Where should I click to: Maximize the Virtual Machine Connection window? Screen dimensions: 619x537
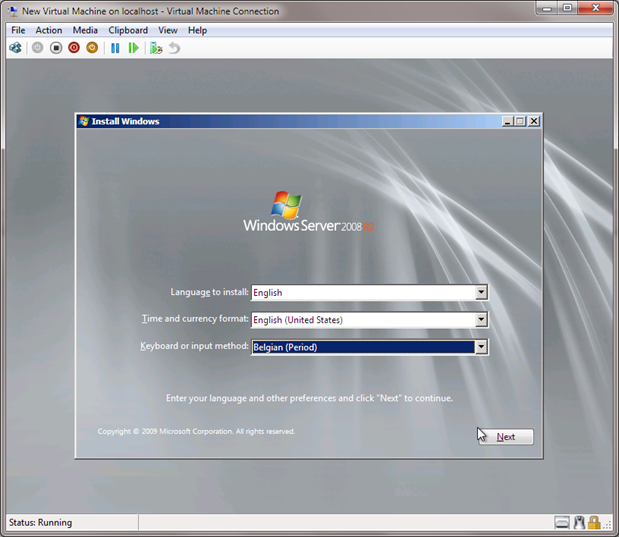point(567,8)
